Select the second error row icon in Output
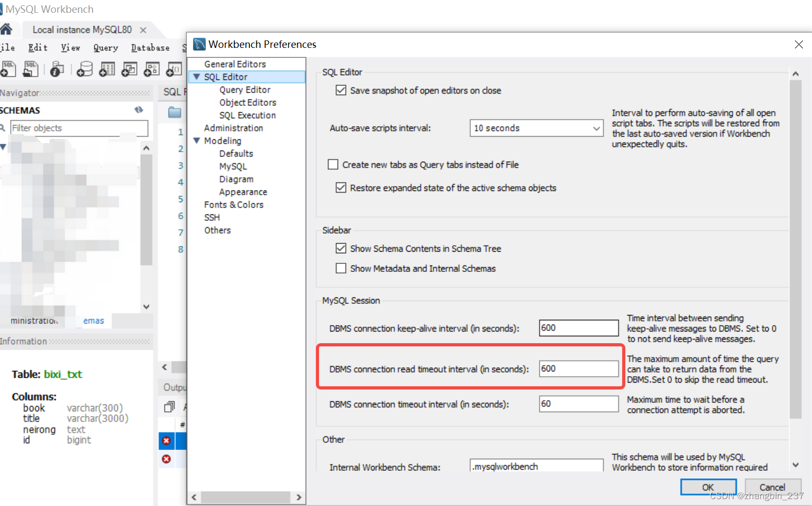This screenshot has height=506, width=812. coord(166,459)
